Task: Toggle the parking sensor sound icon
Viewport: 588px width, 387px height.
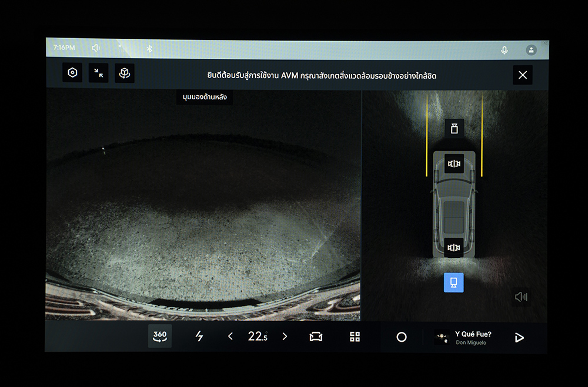Action: (521, 297)
